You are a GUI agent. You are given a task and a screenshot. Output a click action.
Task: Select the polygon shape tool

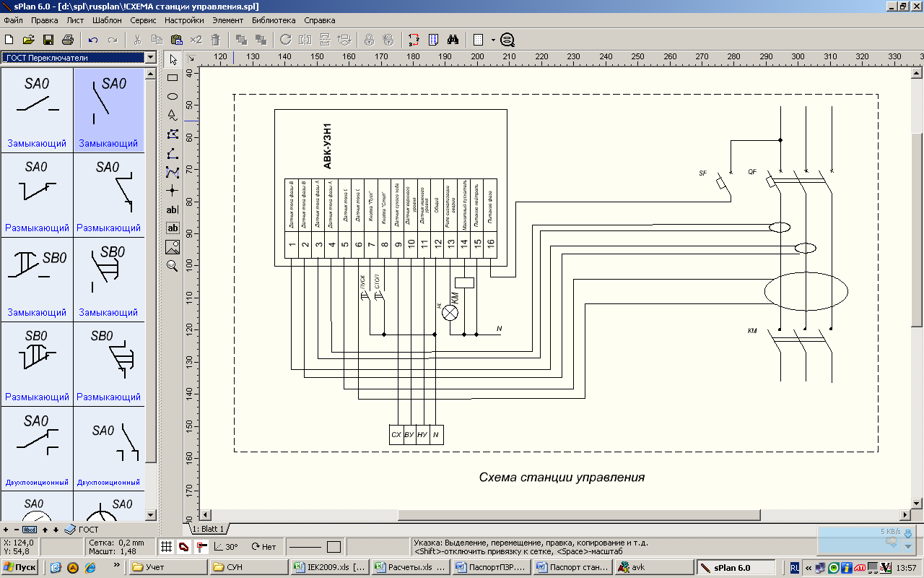pyautogui.click(x=173, y=134)
